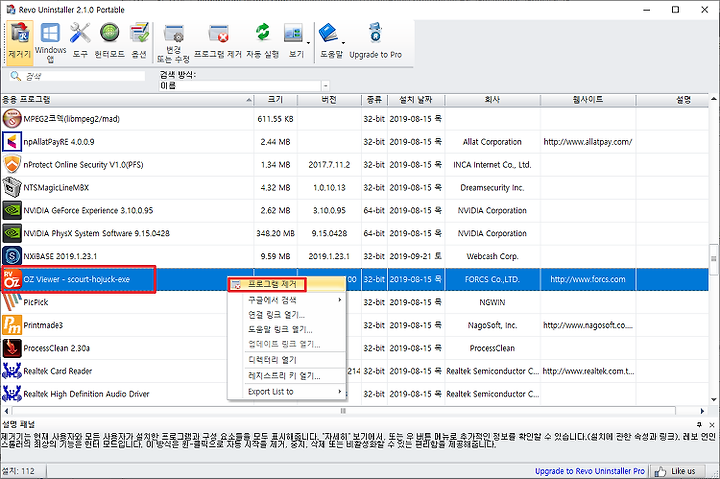Click Webcash Corp. company cell
Viewport: 720px width, 479px height.
(x=492, y=256)
